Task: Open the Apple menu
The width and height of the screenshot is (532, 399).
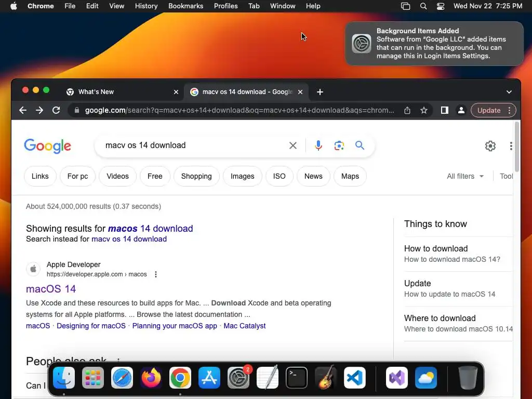Action: pyautogui.click(x=14, y=6)
